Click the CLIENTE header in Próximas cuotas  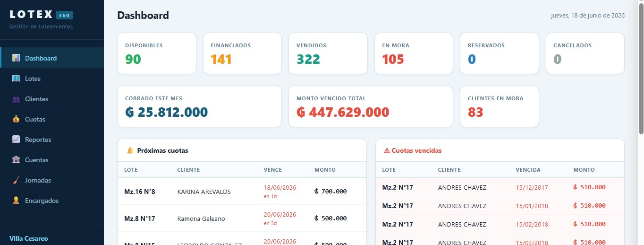point(188,170)
